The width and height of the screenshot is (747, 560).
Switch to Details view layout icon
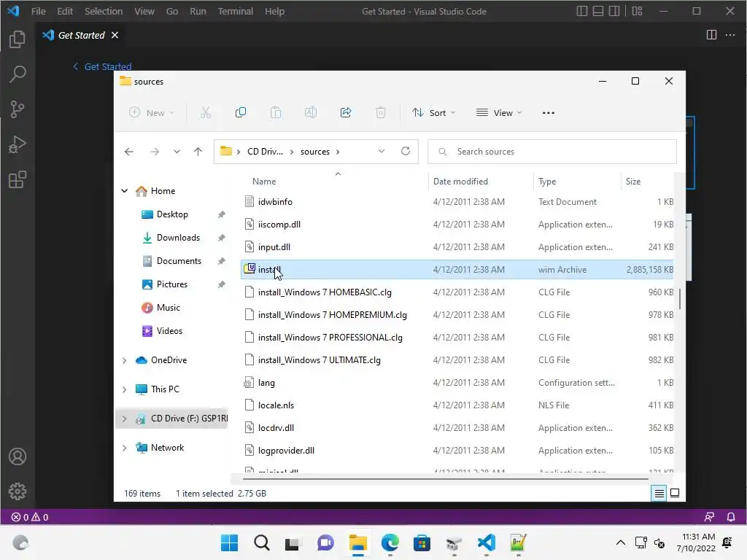tap(659, 494)
